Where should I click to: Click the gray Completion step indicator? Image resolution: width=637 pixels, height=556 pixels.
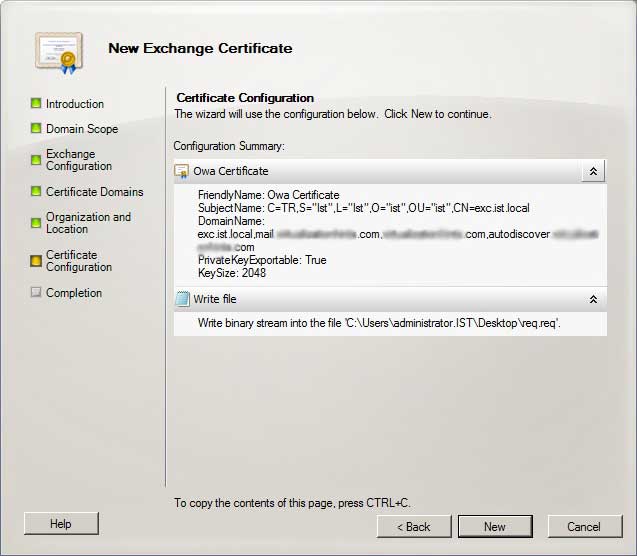pos(36,293)
